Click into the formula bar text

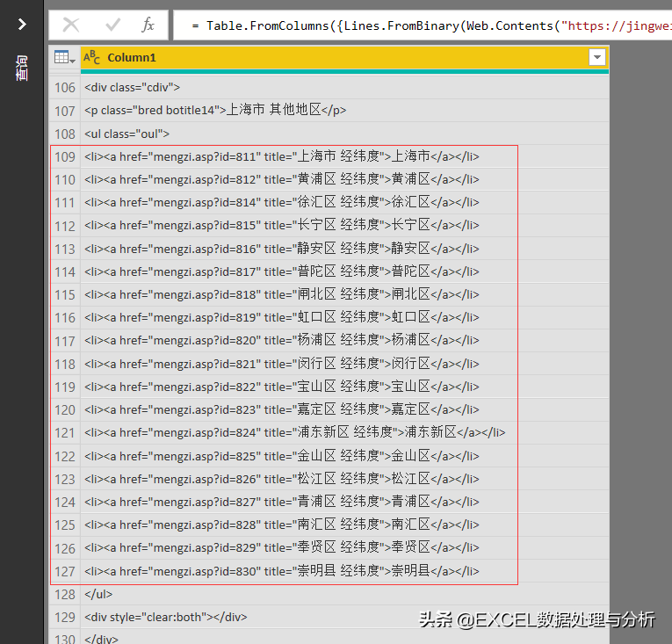[423, 25]
